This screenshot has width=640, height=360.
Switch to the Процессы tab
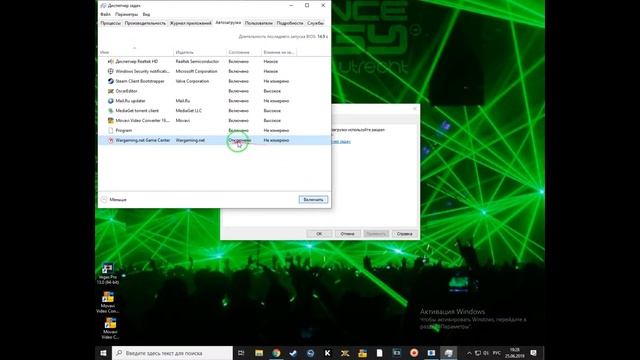tap(111, 23)
